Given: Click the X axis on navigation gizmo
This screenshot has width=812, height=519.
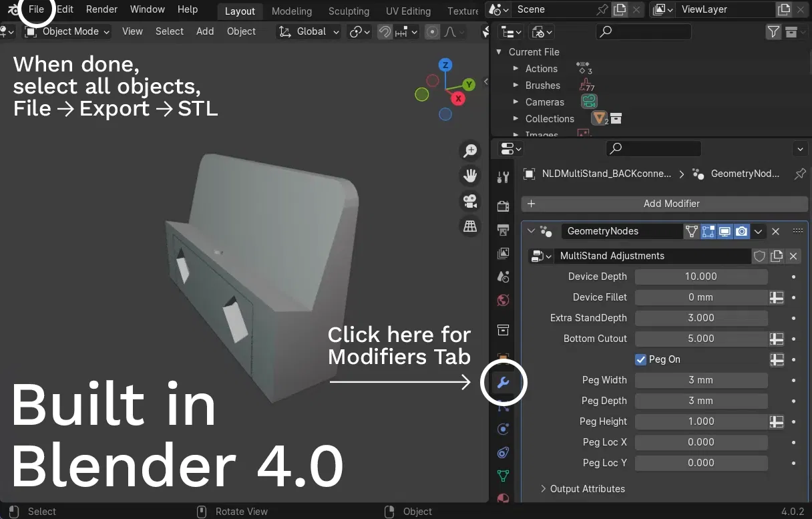Looking at the screenshot, I should pos(458,99).
